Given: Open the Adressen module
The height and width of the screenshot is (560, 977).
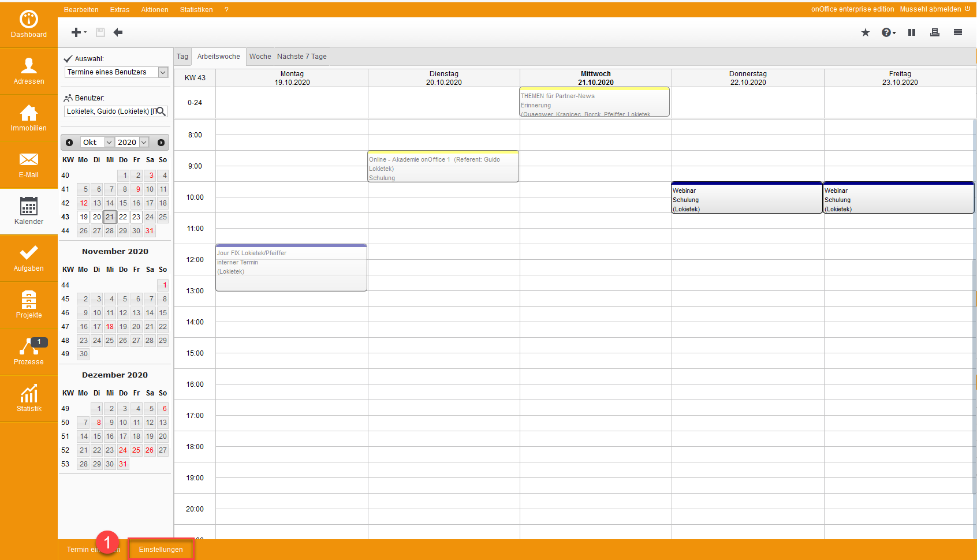Looking at the screenshot, I should pyautogui.click(x=29, y=71).
